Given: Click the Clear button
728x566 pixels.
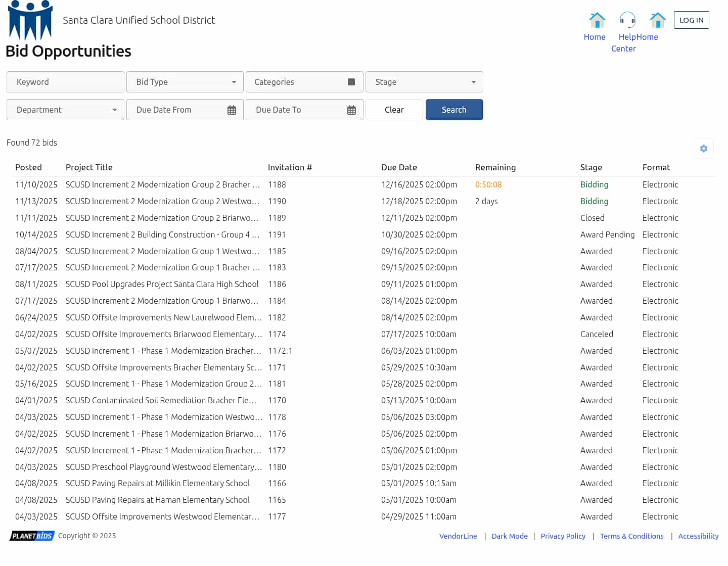Looking at the screenshot, I should [394, 110].
